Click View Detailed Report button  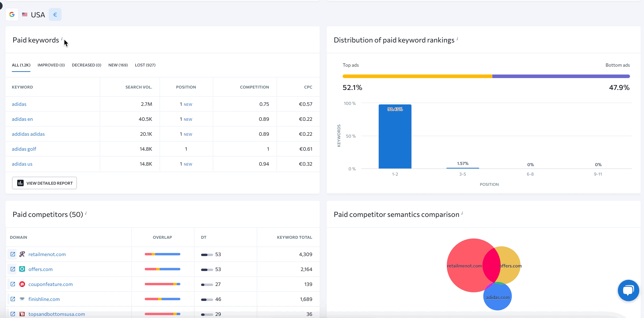(x=44, y=183)
